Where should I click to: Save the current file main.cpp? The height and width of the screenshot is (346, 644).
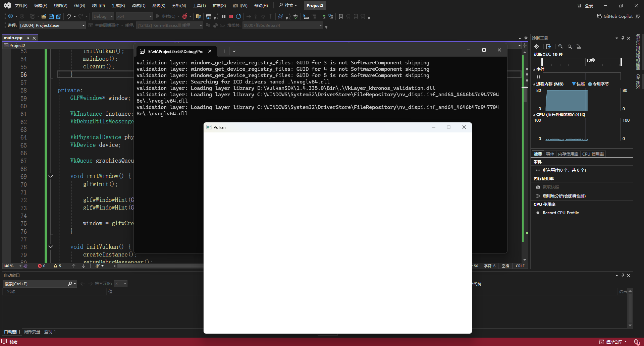51,16
